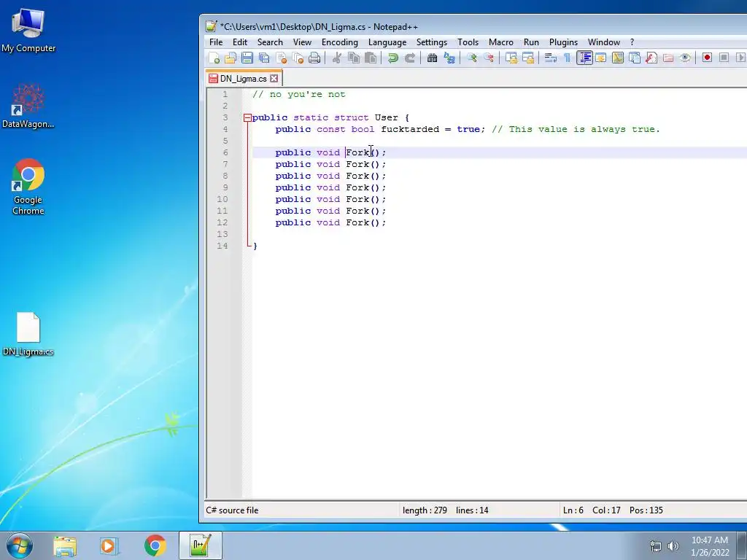Toggle the Document Map icon
The width and height of the screenshot is (747, 560).
click(617, 58)
